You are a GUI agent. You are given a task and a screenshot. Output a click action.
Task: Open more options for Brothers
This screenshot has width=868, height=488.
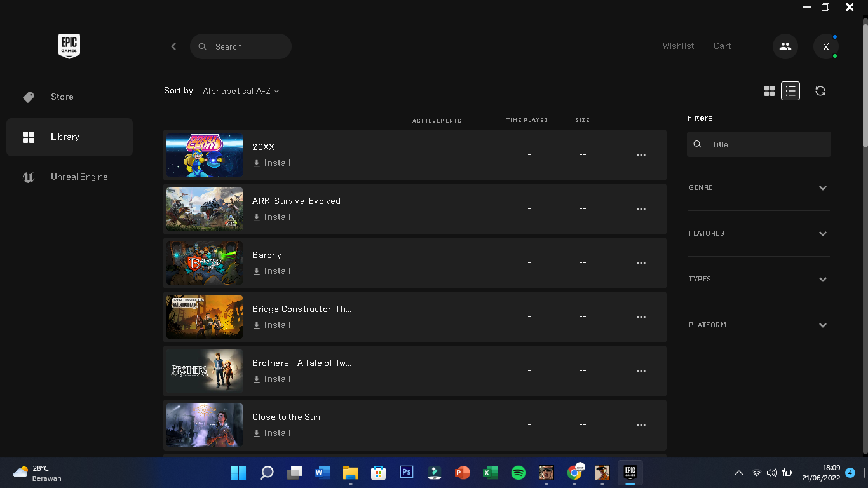pos(641,371)
